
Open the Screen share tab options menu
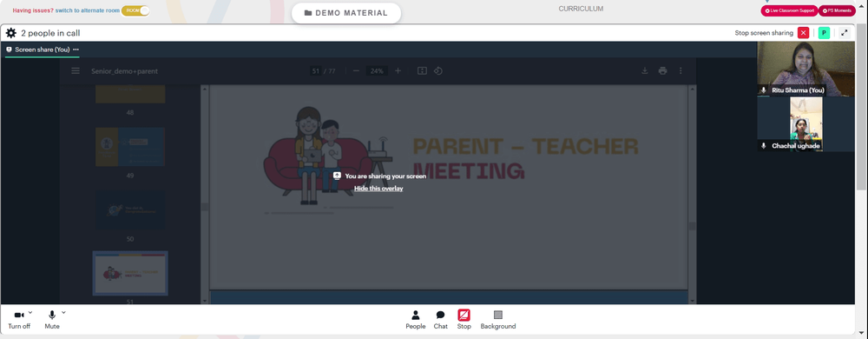[x=76, y=50]
